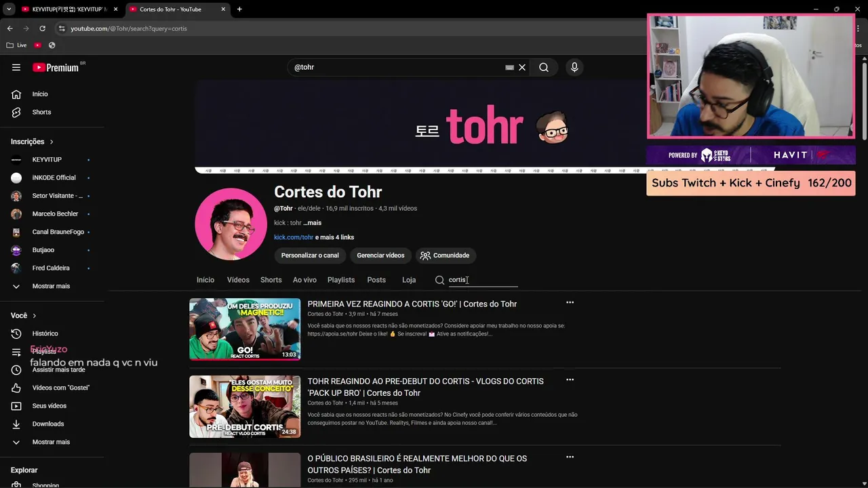Switch to the Loja channel tab
The height and width of the screenshot is (488, 868).
[x=409, y=280]
